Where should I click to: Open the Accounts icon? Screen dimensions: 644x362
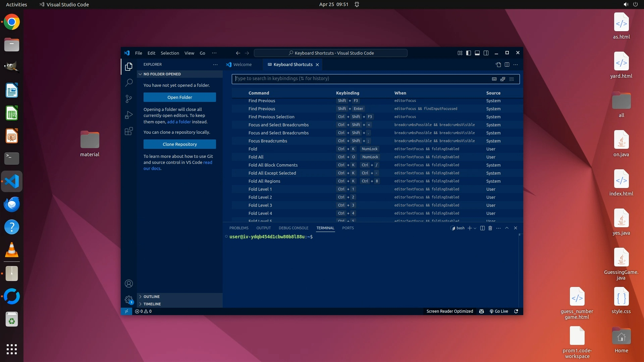pos(129,284)
